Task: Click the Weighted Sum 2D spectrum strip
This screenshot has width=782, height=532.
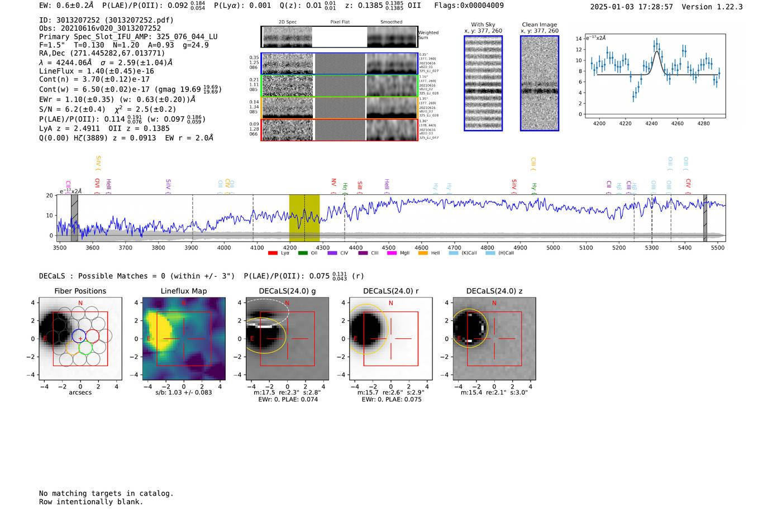Action: pos(340,37)
